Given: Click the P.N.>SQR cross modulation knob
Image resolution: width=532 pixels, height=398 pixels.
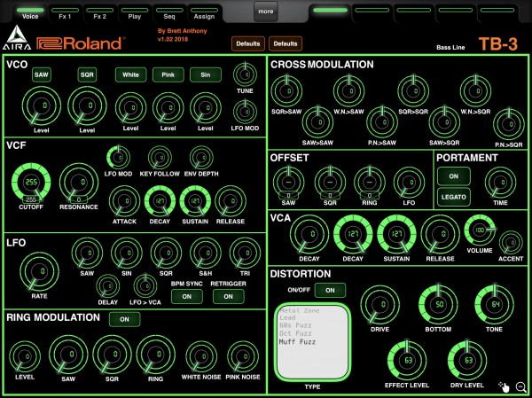Looking at the screenshot, I should pos(509,124).
